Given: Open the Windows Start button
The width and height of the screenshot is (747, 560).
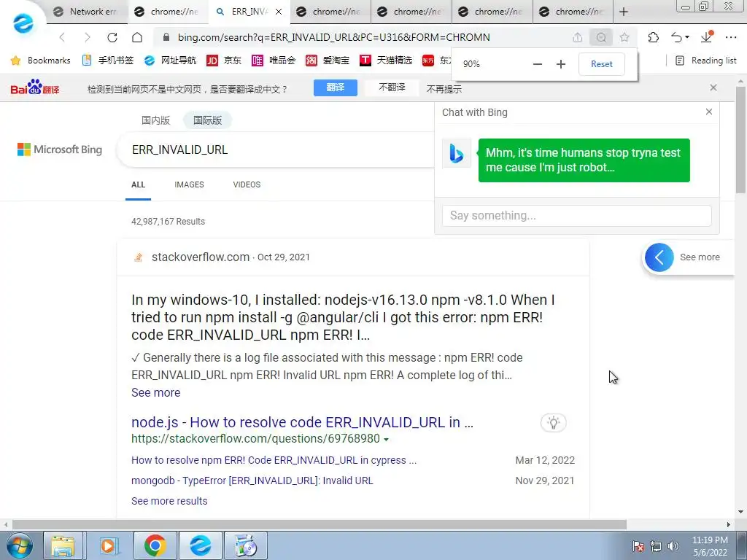Looking at the screenshot, I should click(x=19, y=545).
